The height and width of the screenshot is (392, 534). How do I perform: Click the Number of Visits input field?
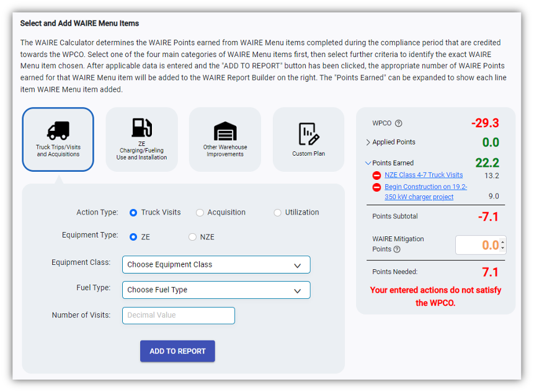179,316
